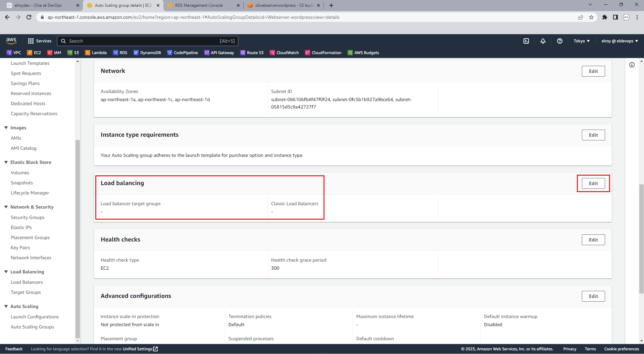Viewport: 644px width, 354px height.
Task: Open Auto Scaling Groups in sidebar
Action: point(32,327)
